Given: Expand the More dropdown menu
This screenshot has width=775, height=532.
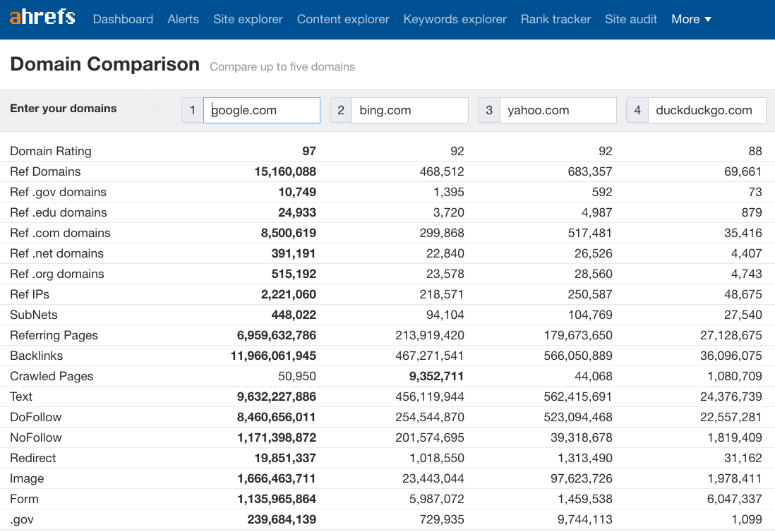Looking at the screenshot, I should coord(692,19).
